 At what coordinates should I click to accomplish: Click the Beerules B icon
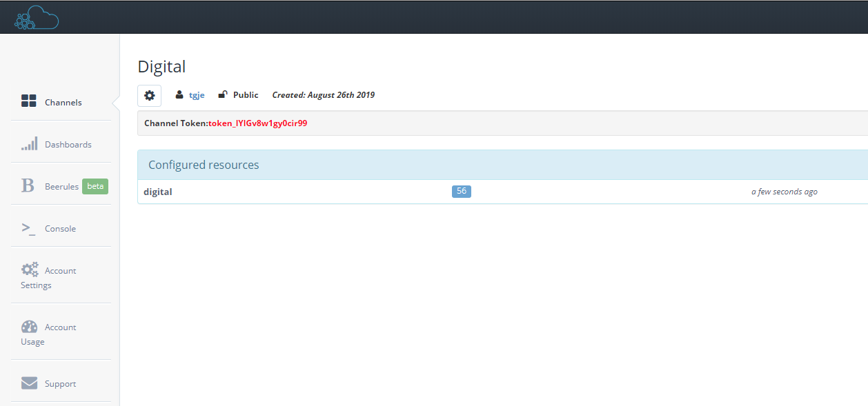coord(28,186)
